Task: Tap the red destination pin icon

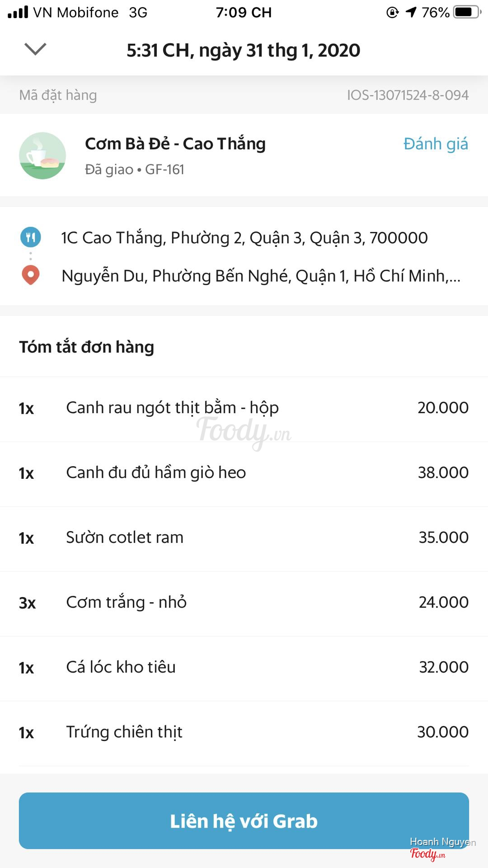Action: [31, 275]
